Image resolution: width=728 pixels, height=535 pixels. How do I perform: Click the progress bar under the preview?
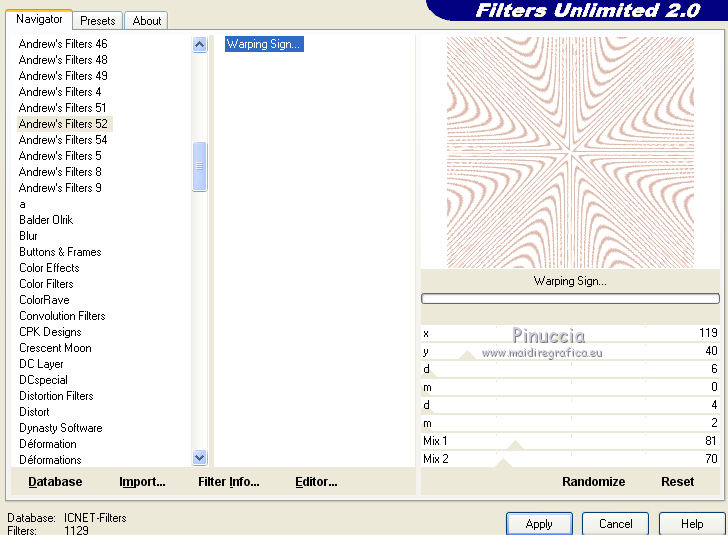coord(570,298)
